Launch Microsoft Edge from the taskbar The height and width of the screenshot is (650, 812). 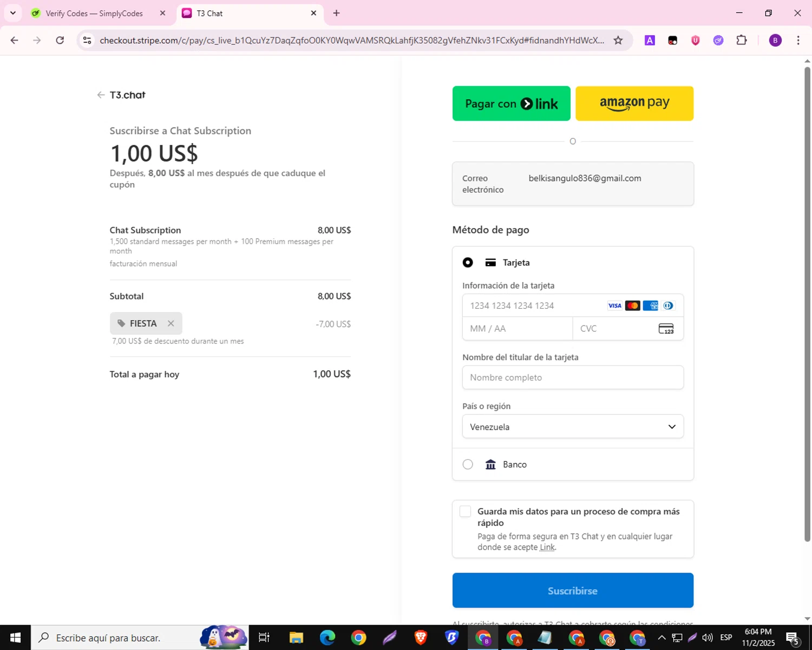pos(328,638)
